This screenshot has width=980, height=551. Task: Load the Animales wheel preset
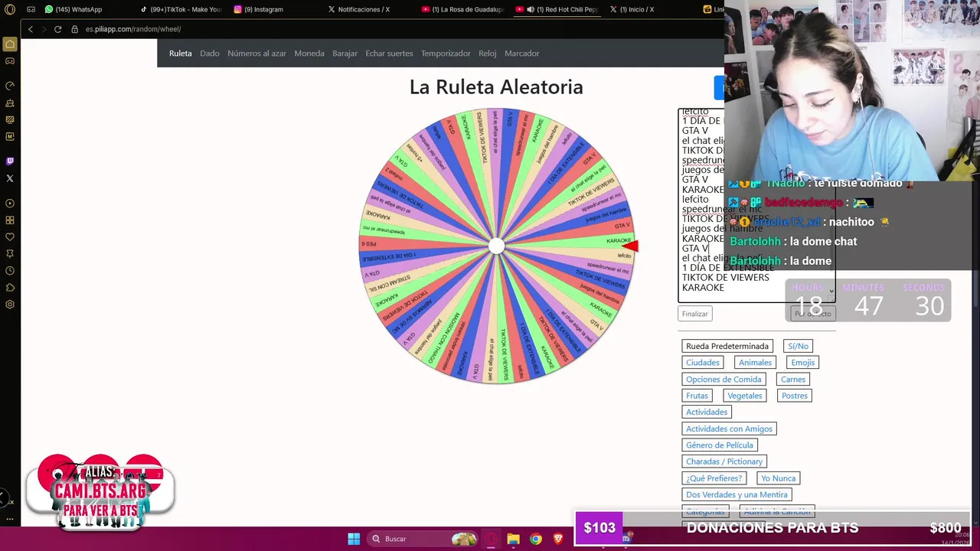tap(755, 363)
